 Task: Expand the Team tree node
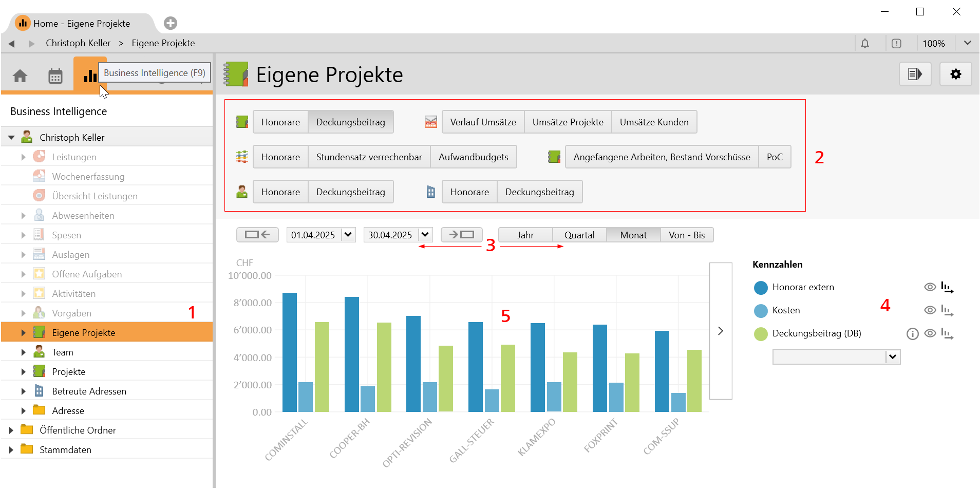click(23, 352)
